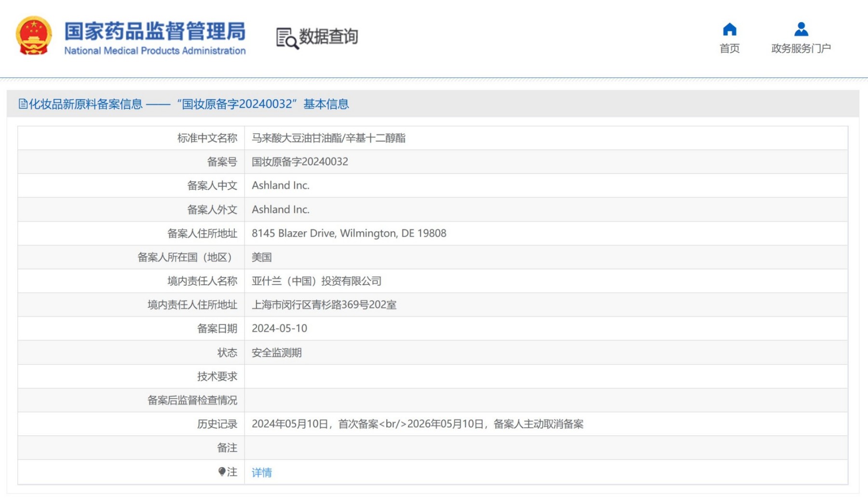Image resolution: width=868 pixels, height=501 pixels.
Task: Click the national emblem logo
Action: coord(34,36)
